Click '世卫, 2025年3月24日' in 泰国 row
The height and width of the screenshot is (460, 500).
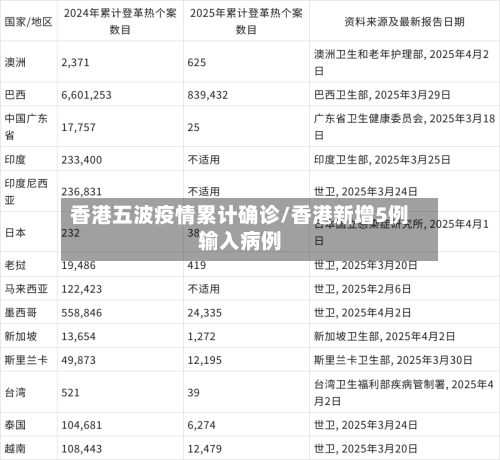[365, 425]
